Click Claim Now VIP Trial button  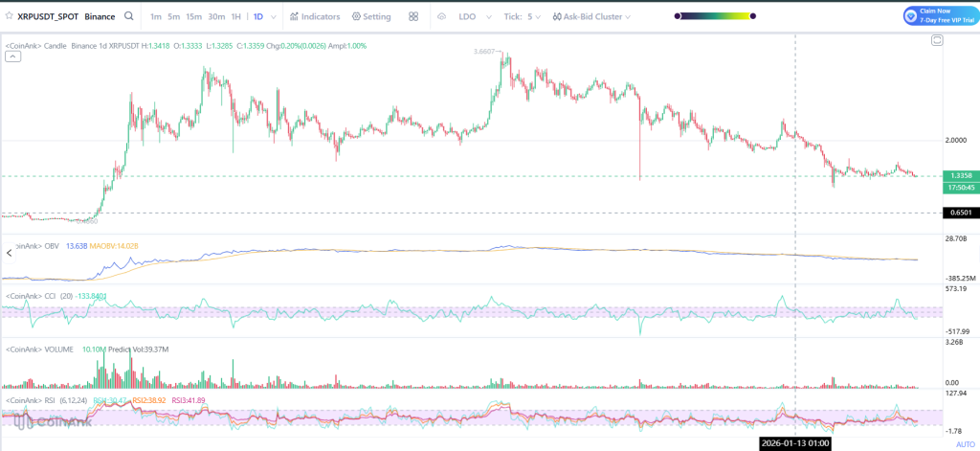tap(937, 15)
